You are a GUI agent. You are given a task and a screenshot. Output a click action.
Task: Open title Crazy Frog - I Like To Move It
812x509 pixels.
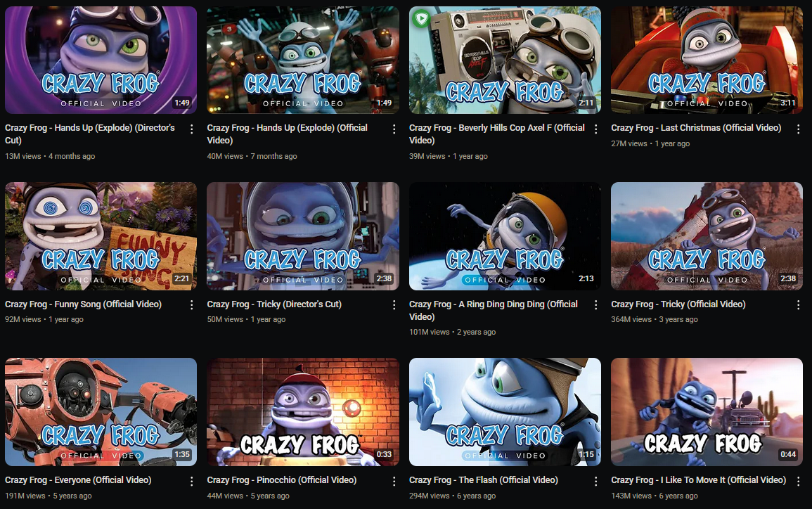699,480
